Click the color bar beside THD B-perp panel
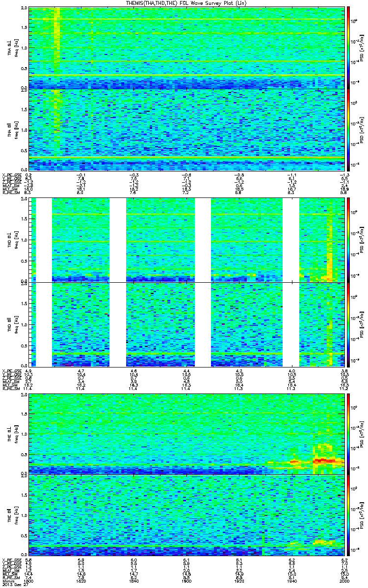Screen dimensions: 368x588 pyautogui.click(x=349, y=240)
